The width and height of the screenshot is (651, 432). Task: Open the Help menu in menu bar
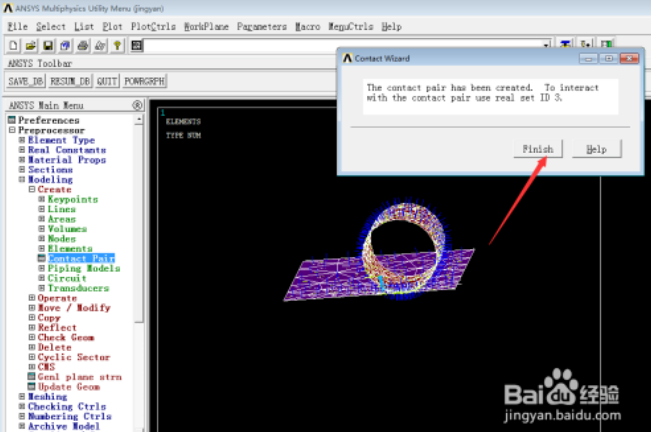point(392,27)
